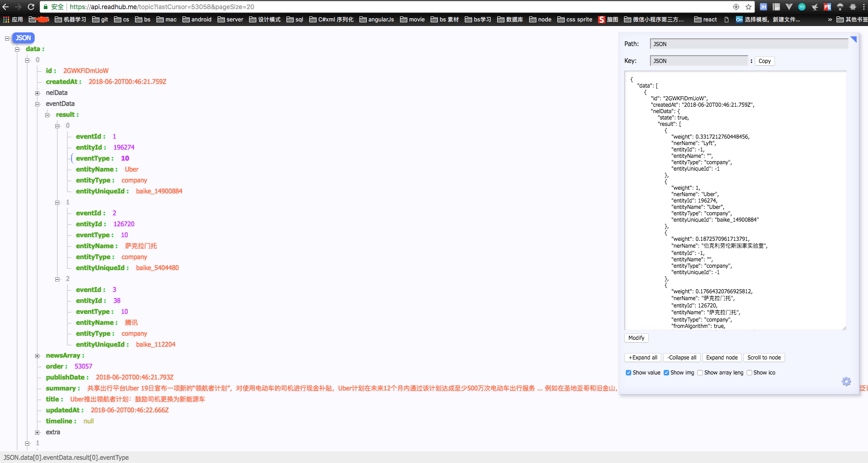Click into the Path field
868x463 pixels.
pos(749,44)
